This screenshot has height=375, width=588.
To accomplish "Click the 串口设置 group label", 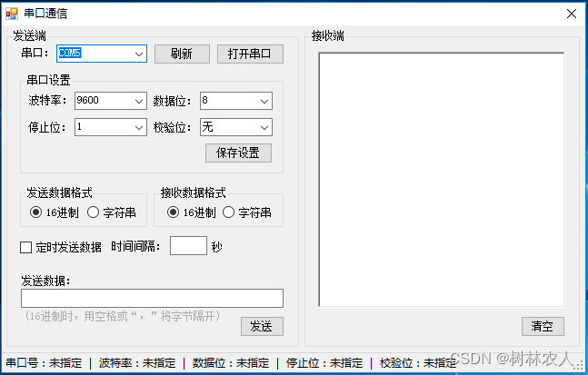I will [48, 80].
